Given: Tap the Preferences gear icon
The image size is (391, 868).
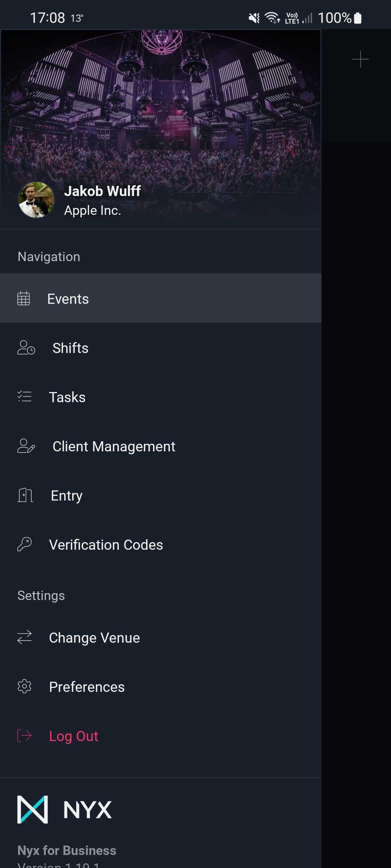Looking at the screenshot, I should pyautogui.click(x=24, y=686).
